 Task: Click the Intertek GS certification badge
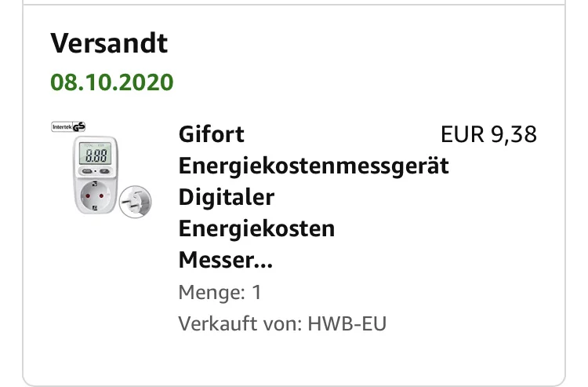click(x=68, y=127)
